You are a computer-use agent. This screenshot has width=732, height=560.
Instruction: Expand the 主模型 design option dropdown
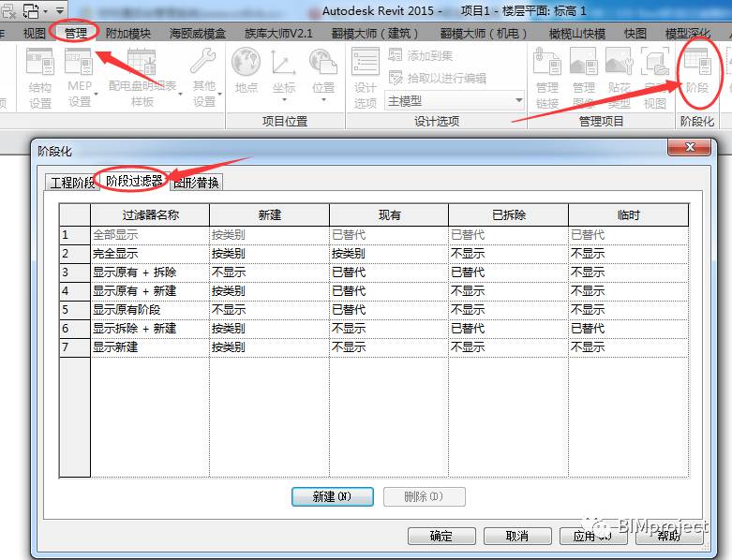click(518, 100)
